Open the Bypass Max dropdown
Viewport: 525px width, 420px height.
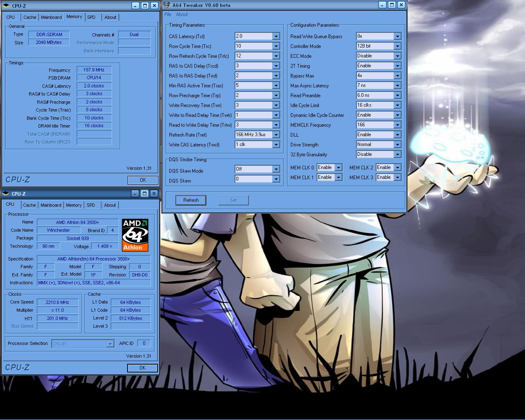coord(397,75)
